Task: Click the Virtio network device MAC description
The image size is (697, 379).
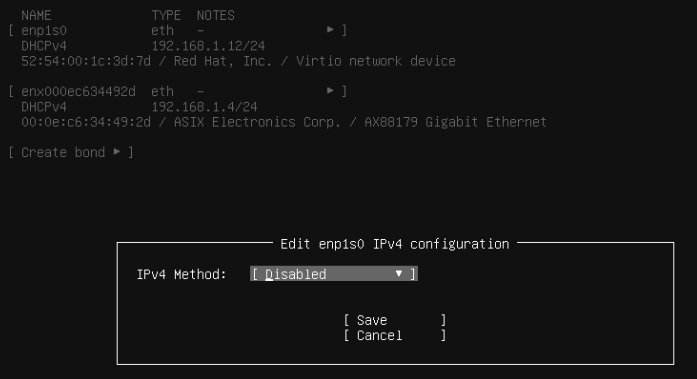Action: (238, 61)
